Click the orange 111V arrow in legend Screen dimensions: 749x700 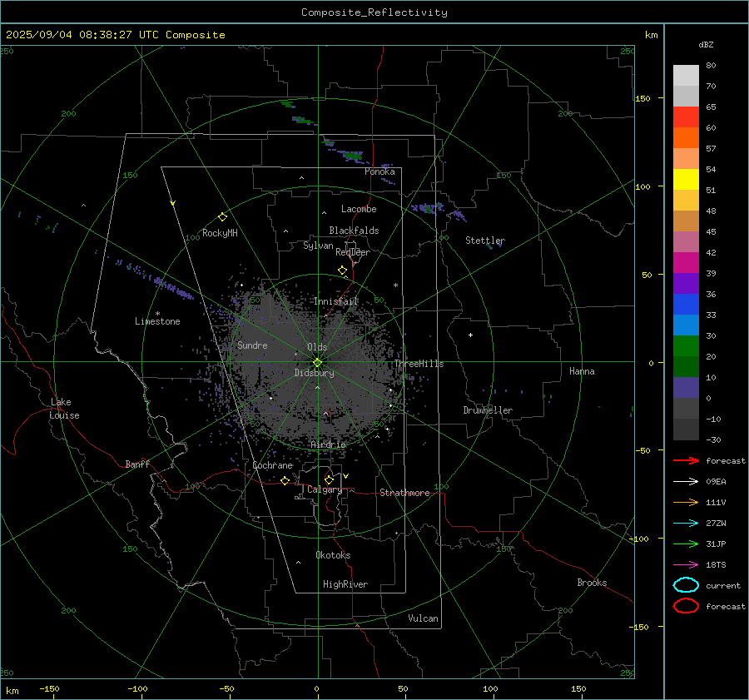point(686,502)
